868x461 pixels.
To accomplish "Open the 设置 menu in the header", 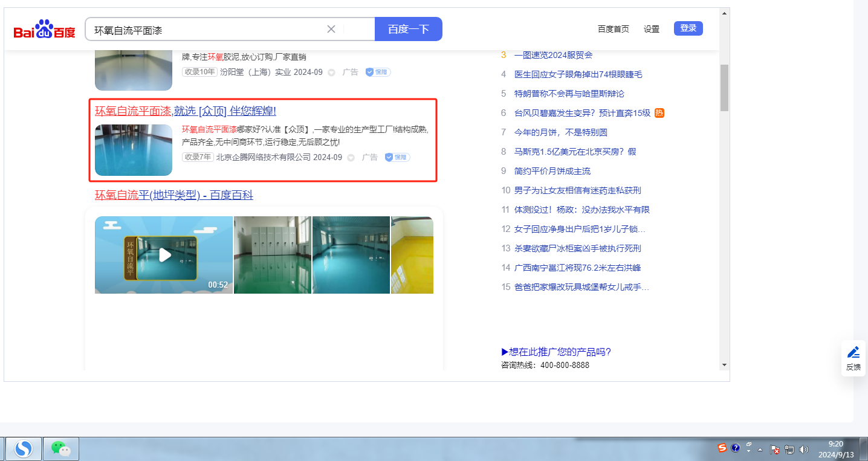I will [x=652, y=29].
